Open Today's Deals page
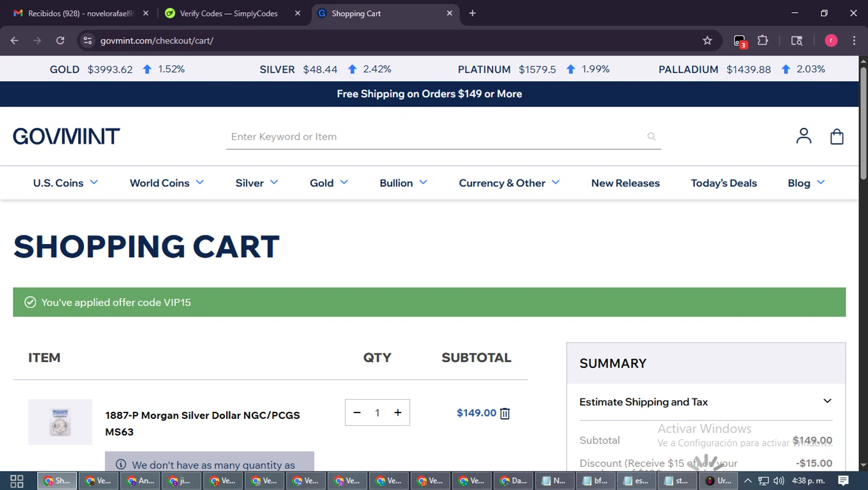The height and width of the screenshot is (490, 868). [x=724, y=183]
